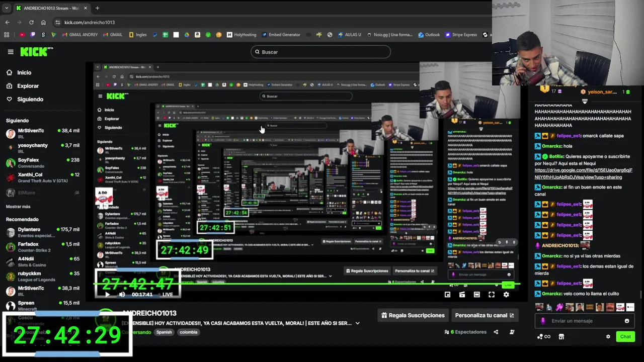644x362 pixels.
Task: Open emoji picker in chat message box
Action: click(627, 321)
